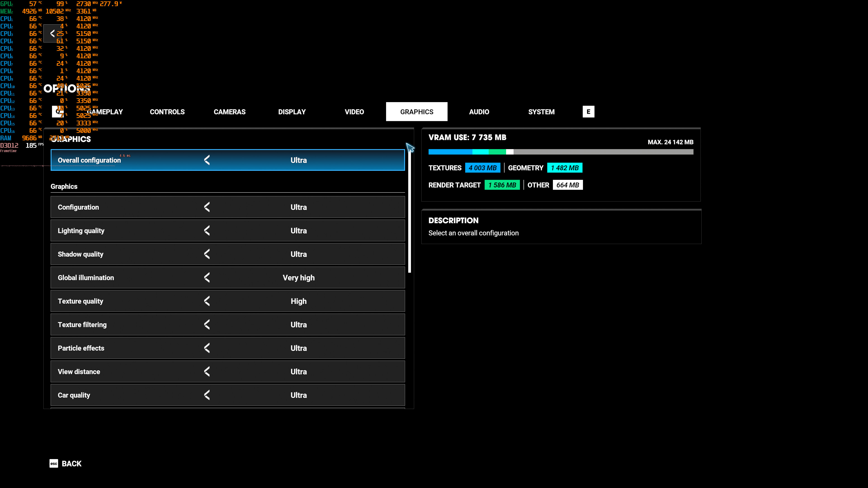Viewport: 868px width, 488px height.
Task: Click the graphics list vertical scrollbar
Action: (x=409, y=212)
